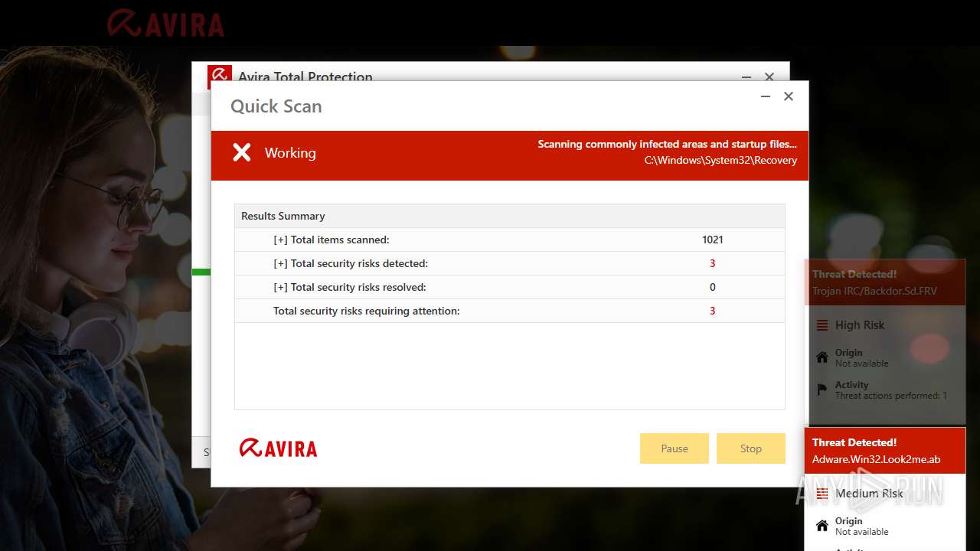
Task: Stop the Quick Scan
Action: (x=750, y=448)
